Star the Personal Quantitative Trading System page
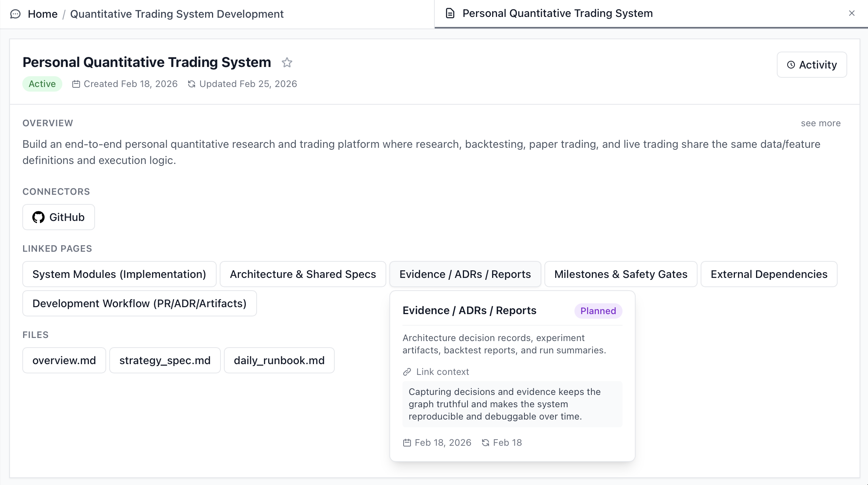868x485 pixels. [x=287, y=62]
